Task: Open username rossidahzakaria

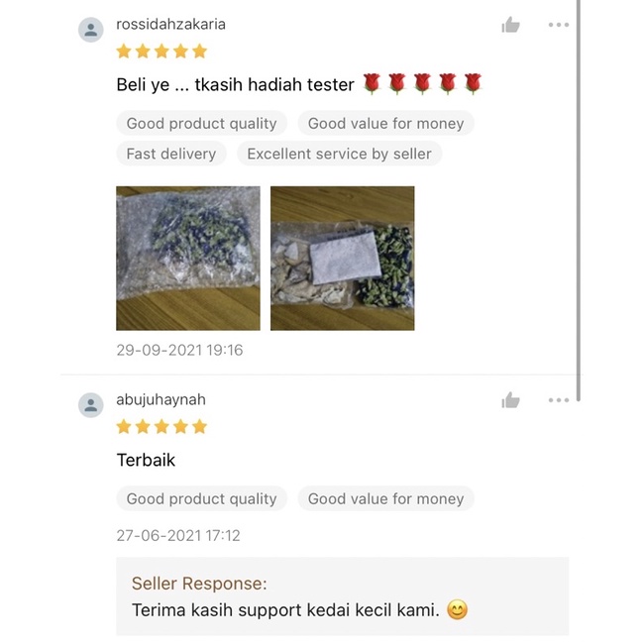Action: pyautogui.click(x=170, y=24)
